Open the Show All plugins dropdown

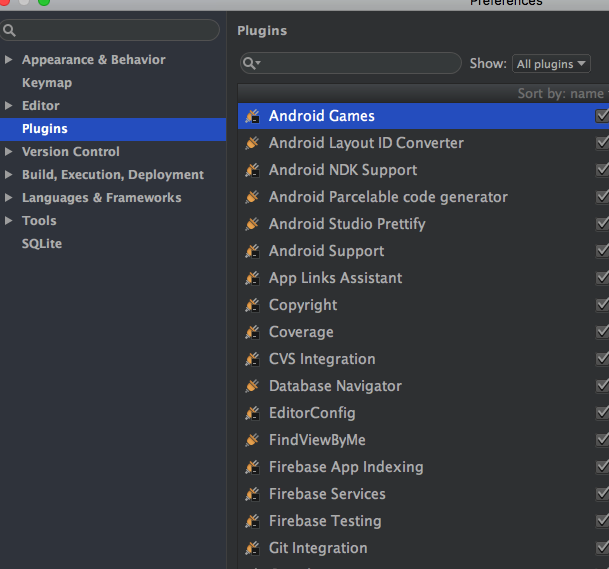[x=551, y=64]
